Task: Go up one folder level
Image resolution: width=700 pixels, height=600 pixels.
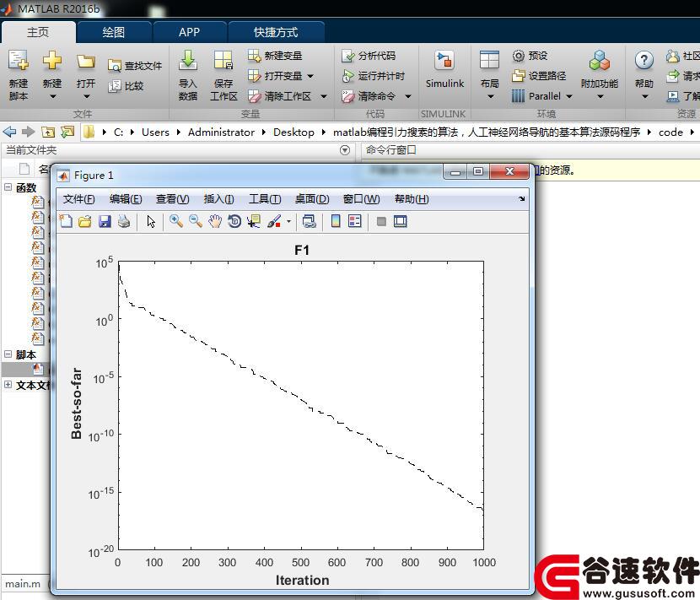Action: pos(48,132)
